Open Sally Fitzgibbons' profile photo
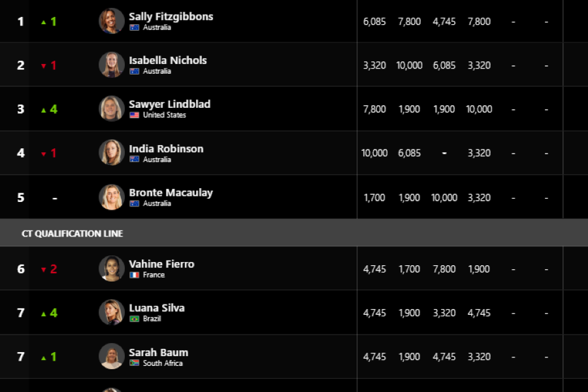 (x=111, y=21)
